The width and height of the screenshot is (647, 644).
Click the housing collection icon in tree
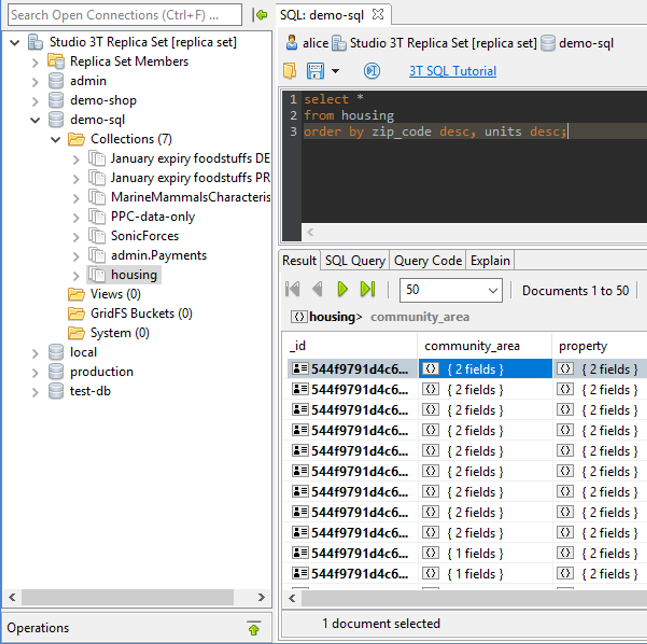(x=97, y=275)
